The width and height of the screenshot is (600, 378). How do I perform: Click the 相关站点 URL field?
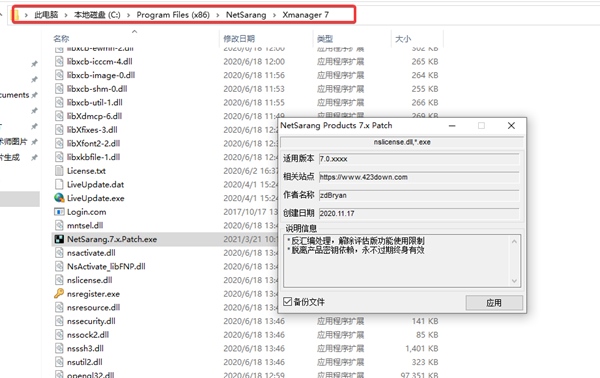click(419, 177)
